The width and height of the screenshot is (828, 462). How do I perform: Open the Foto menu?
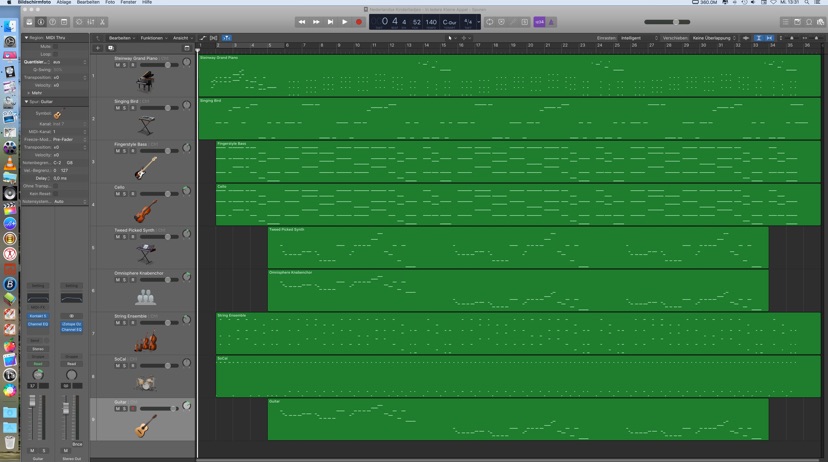click(x=110, y=2)
